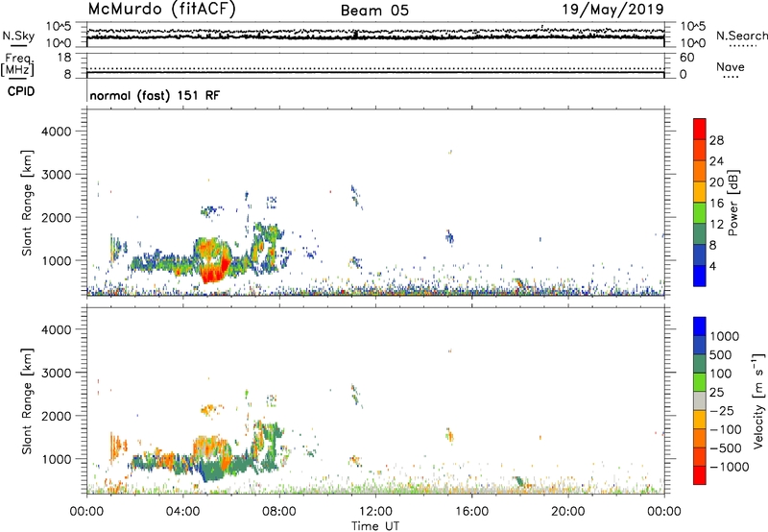768x532 pixels.
Task: Pick the orange 20–24 dB Power swatch
Action: pos(700,171)
